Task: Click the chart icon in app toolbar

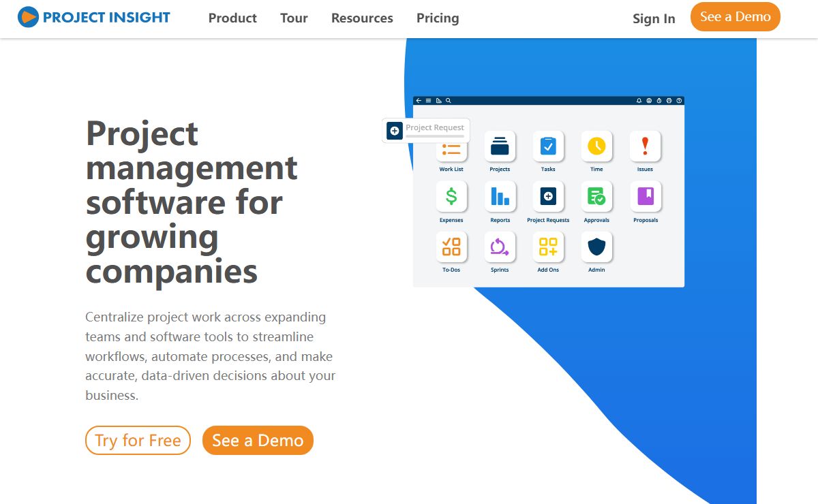Action: [x=439, y=101]
